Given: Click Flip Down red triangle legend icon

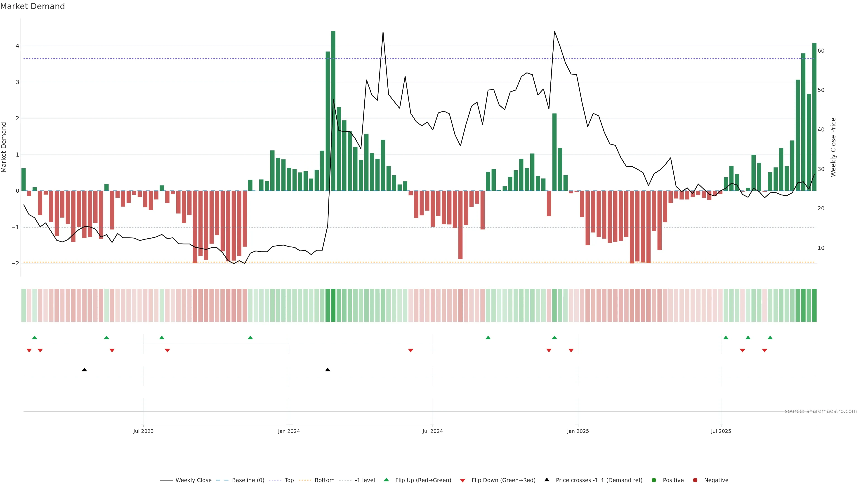Looking at the screenshot, I should (463, 481).
